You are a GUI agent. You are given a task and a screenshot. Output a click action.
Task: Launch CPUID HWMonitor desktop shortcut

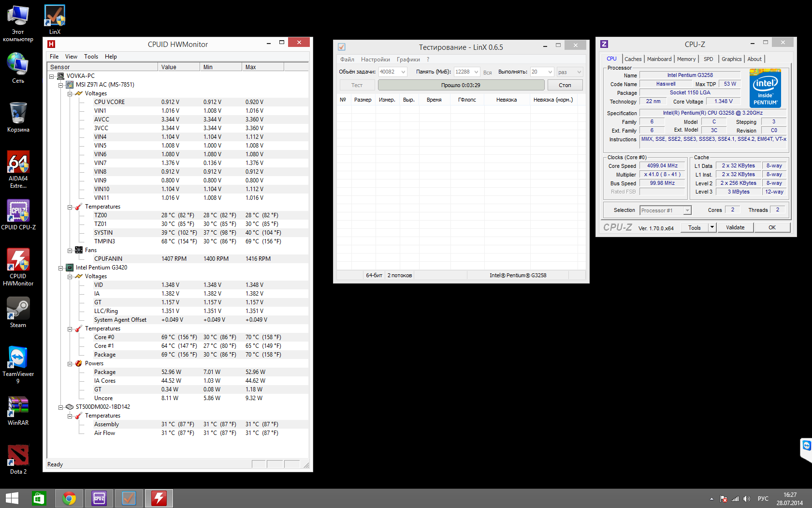(18, 267)
